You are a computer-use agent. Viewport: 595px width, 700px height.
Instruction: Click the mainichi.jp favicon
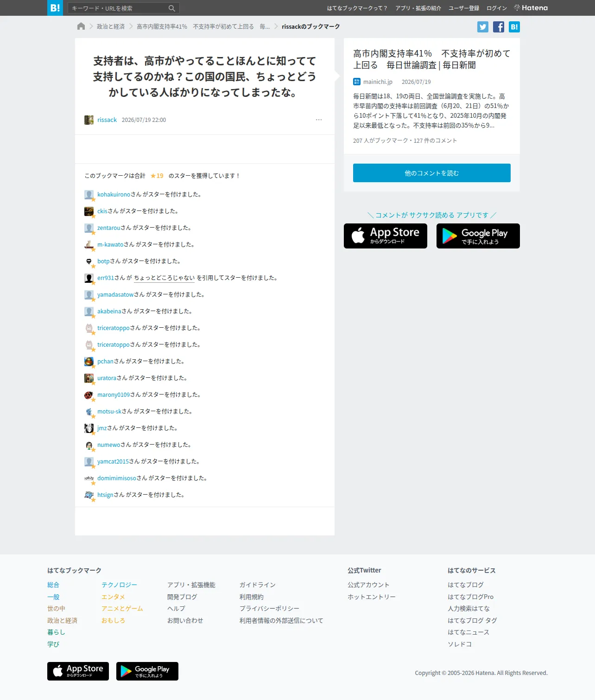click(357, 82)
